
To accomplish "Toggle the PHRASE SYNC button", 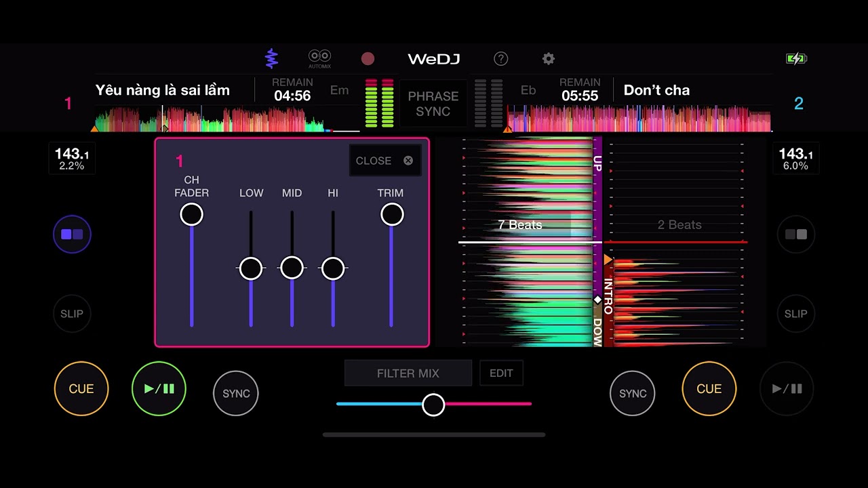I will point(433,104).
